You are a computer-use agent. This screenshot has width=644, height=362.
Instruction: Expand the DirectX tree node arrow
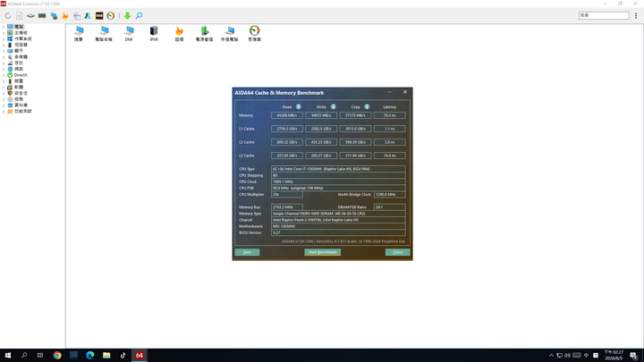4,75
